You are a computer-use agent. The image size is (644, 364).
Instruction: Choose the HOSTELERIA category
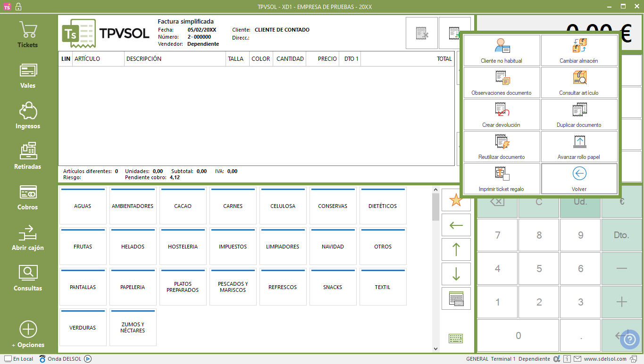[x=183, y=247]
